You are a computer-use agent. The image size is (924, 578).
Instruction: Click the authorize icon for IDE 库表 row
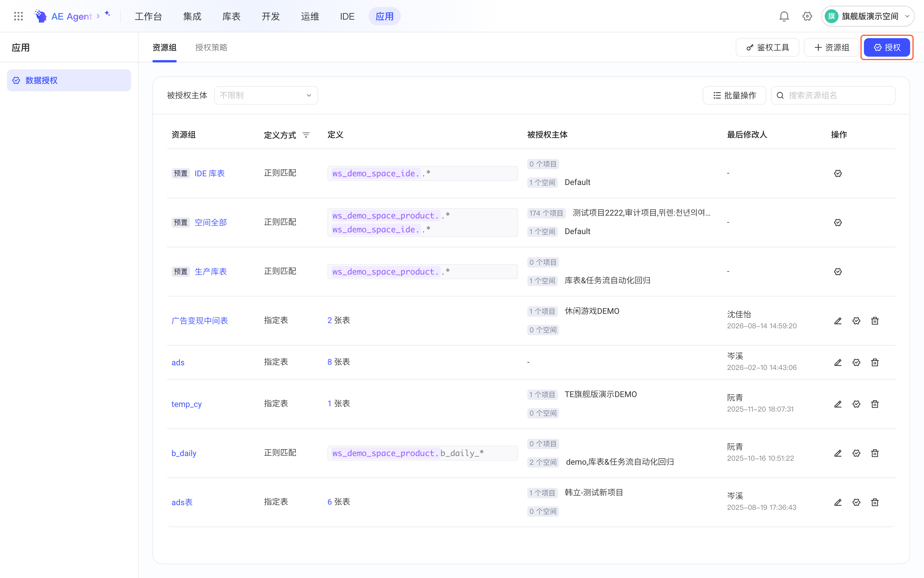(x=838, y=173)
